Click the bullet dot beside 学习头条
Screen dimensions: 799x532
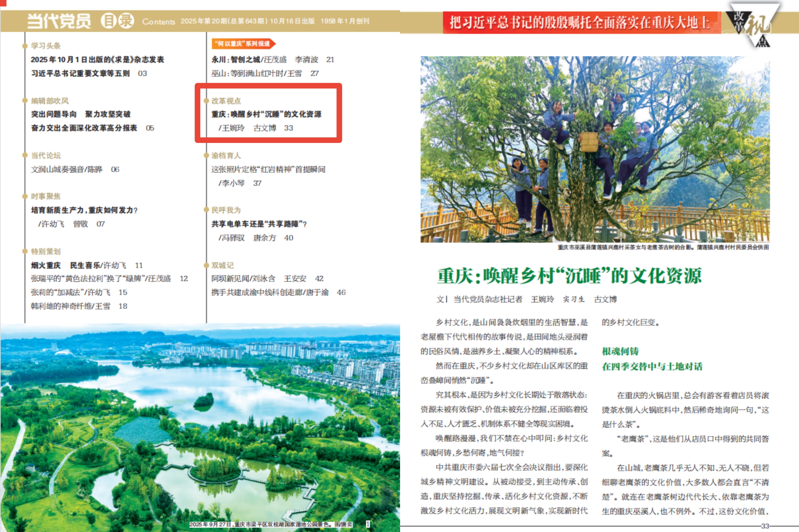(25, 46)
